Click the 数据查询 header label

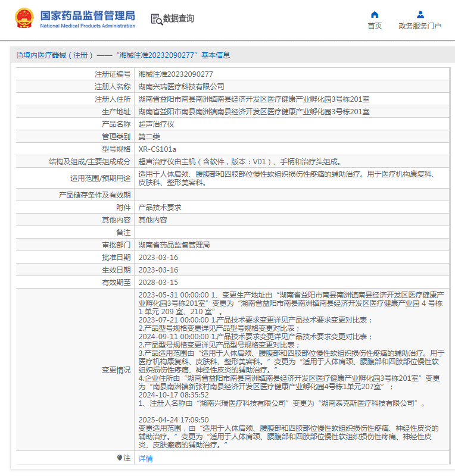pos(179,19)
